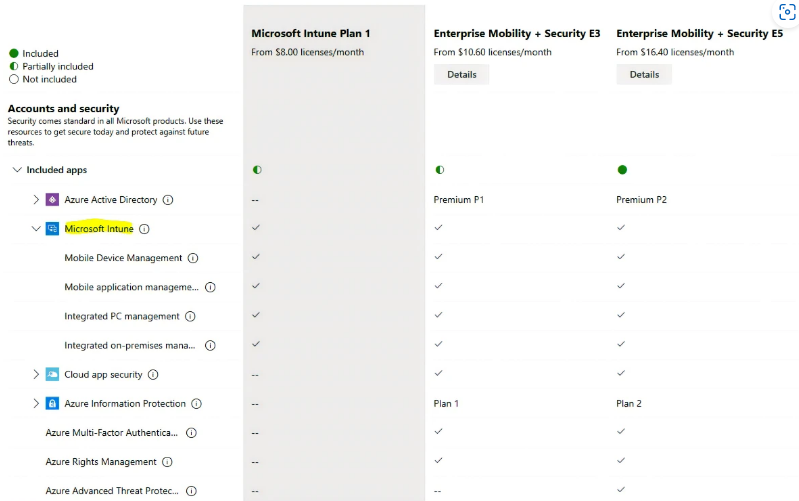This screenshot has height=501, width=799.
Task: Click the screenshot capture icon at top right
Action: [x=785, y=13]
